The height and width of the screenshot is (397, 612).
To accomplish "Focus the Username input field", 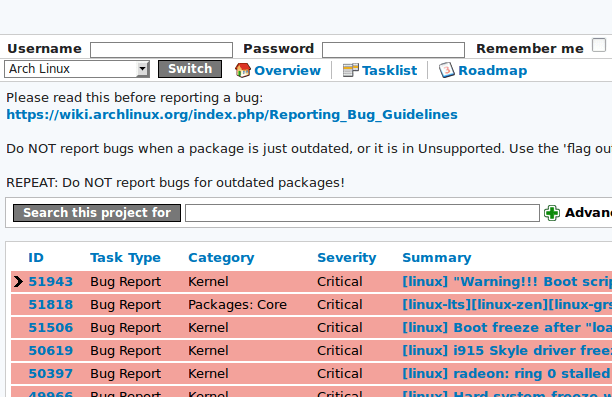I will [162, 50].
